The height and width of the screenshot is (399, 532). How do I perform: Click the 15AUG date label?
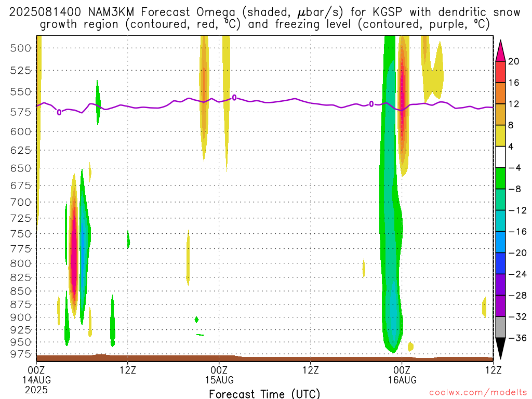coord(220,380)
